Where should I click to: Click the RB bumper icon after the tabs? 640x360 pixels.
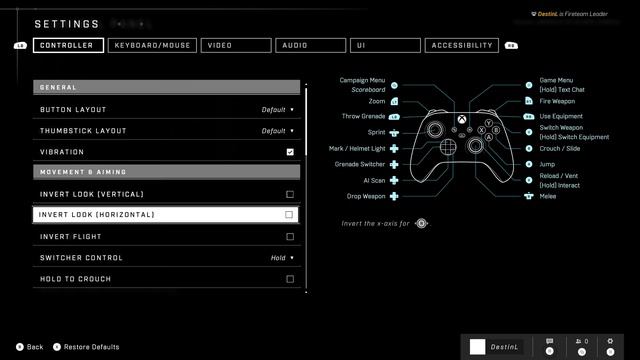pyautogui.click(x=511, y=45)
